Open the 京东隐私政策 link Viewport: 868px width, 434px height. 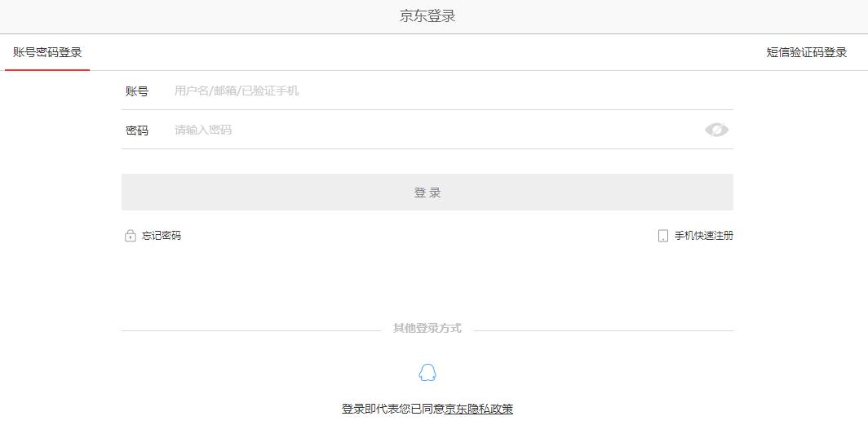click(x=479, y=409)
